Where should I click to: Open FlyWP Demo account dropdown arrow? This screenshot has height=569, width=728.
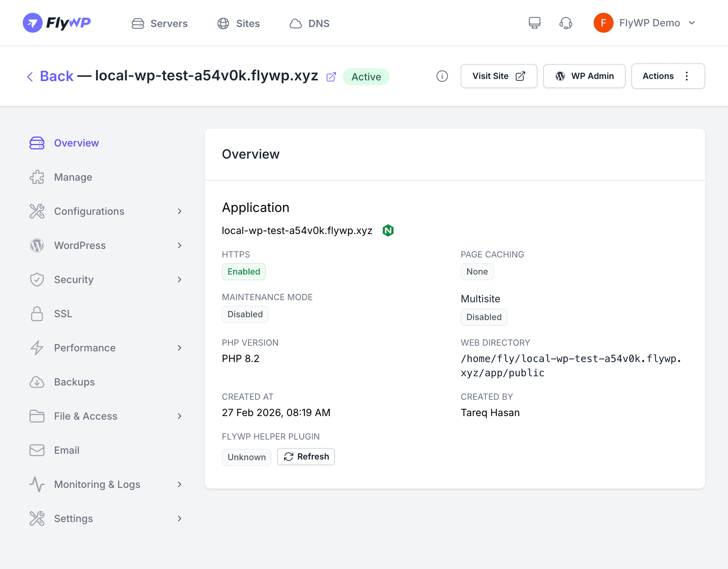[692, 23]
